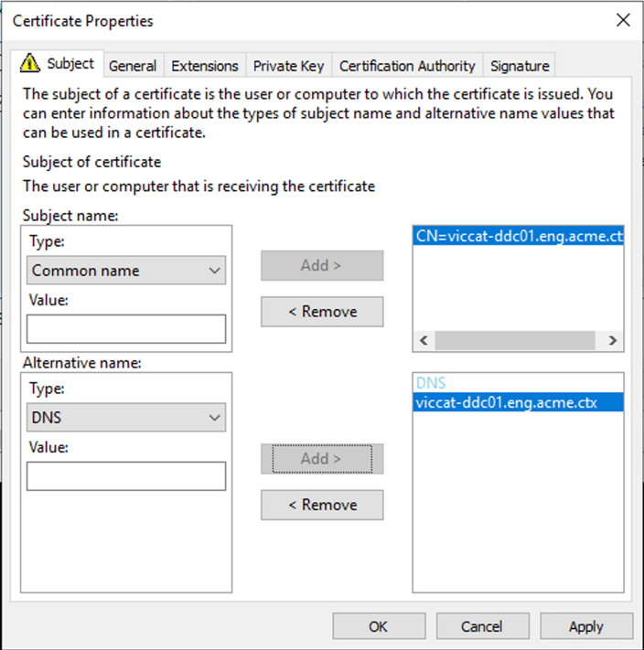Viewport: 644px width, 650px height.
Task: Switch to the Signature tab
Action: pos(520,66)
